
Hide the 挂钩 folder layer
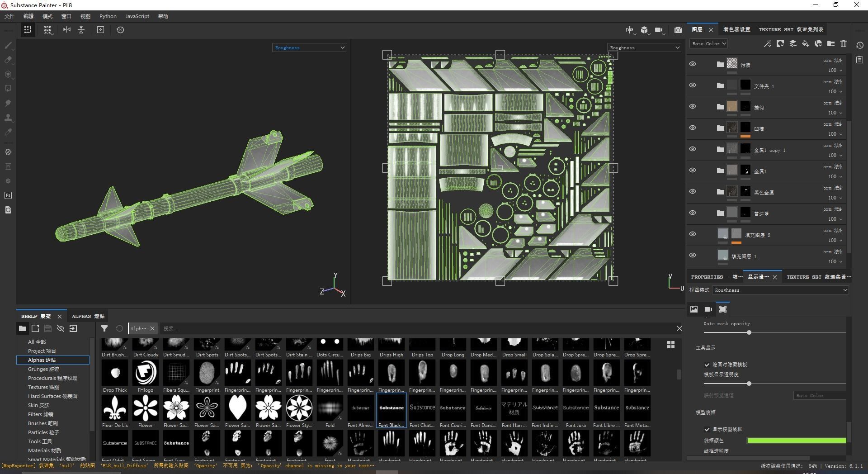pyautogui.click(x=693, y=107)
